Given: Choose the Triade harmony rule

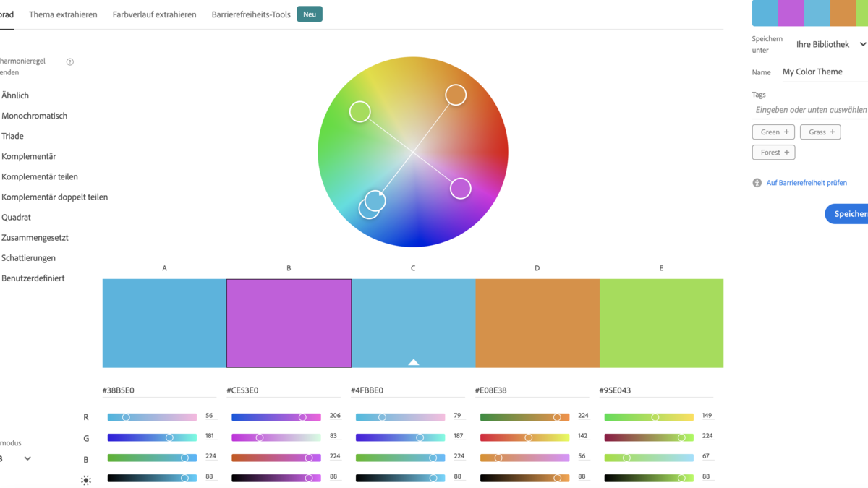Looking at the screenshot, I should 13,136.
